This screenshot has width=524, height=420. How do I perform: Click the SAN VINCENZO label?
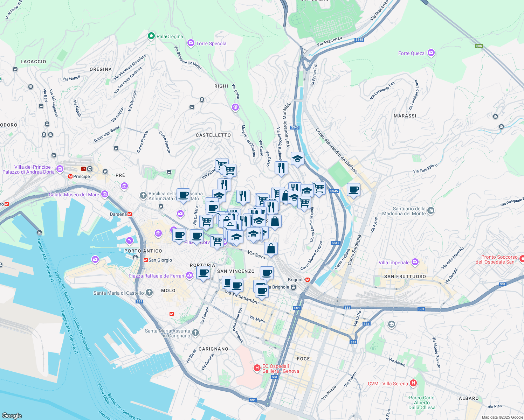[x=236, y=271]
